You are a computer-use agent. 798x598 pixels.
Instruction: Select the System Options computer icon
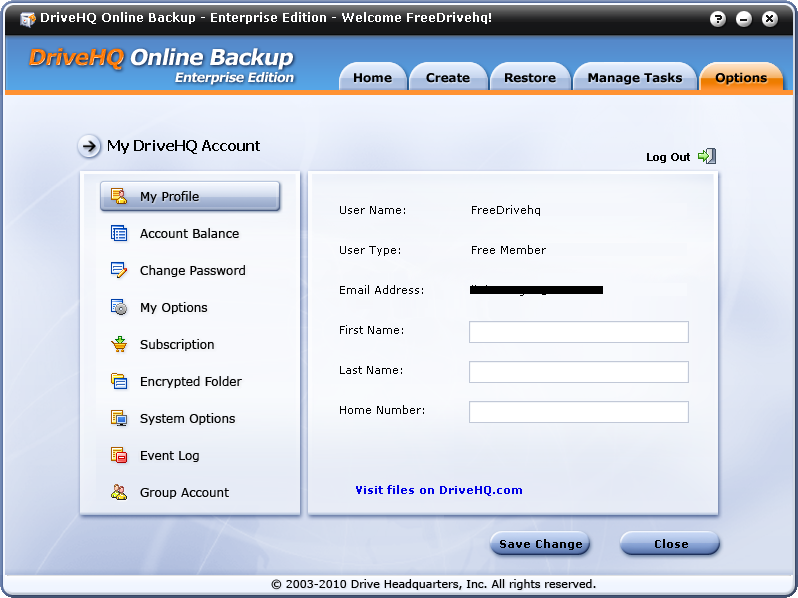tap(119, 418)
